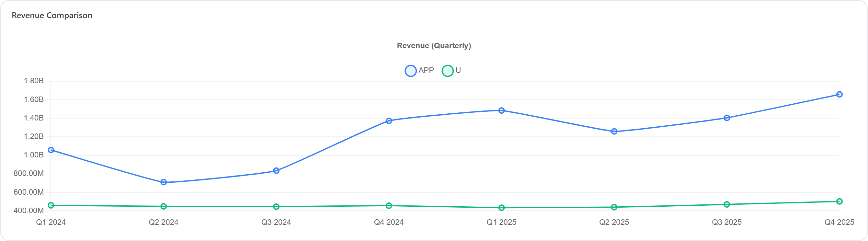Click U data point at Q4 2024

[389, 206]
